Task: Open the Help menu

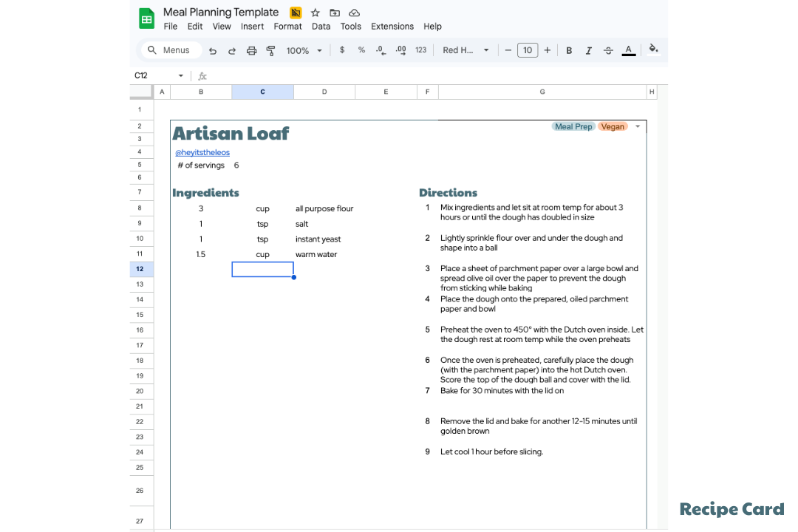Action: click(432, 27)
